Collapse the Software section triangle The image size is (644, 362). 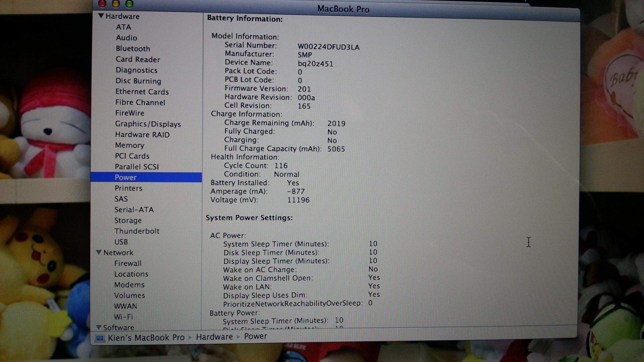[99, 327]
